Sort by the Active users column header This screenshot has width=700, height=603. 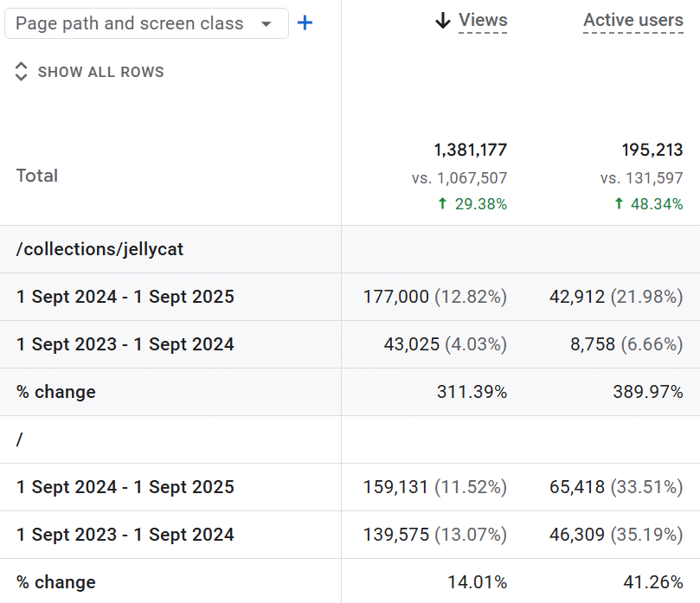click(633, 20)
